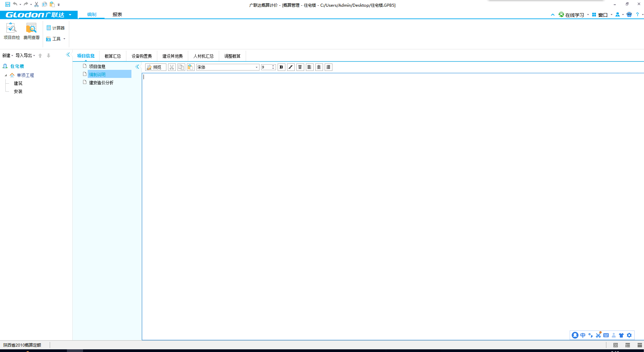Switch to the 项目信息 tab
The height and width of the screenshot is (352, 644).
[x=86, y=56]
